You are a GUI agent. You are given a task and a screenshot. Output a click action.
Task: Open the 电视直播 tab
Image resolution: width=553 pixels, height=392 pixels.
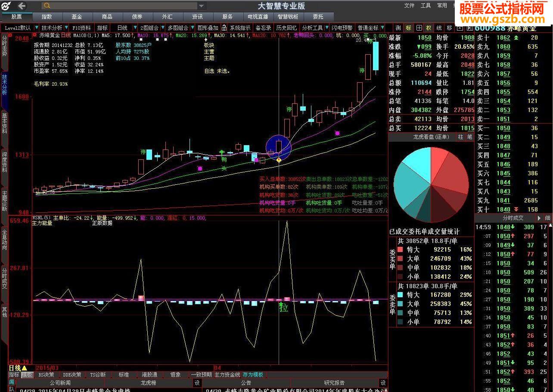258,17
